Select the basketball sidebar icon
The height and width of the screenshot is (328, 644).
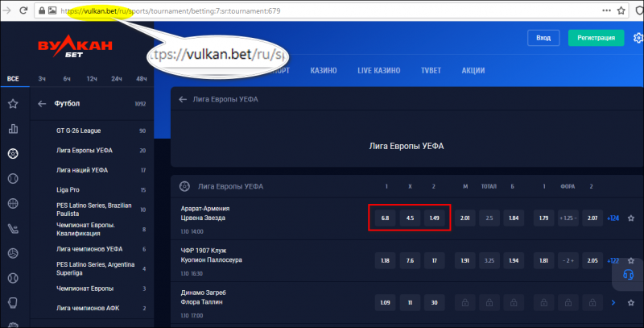[x=13, y=204]
